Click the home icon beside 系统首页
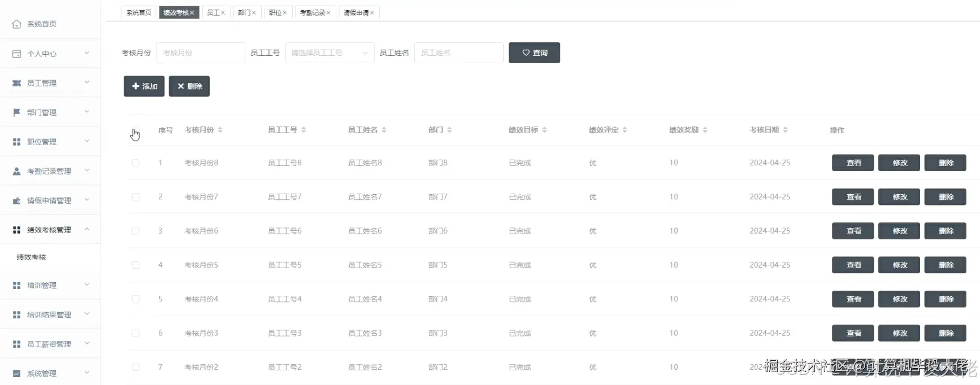This screenshot has width=980, height=385. 16,24
